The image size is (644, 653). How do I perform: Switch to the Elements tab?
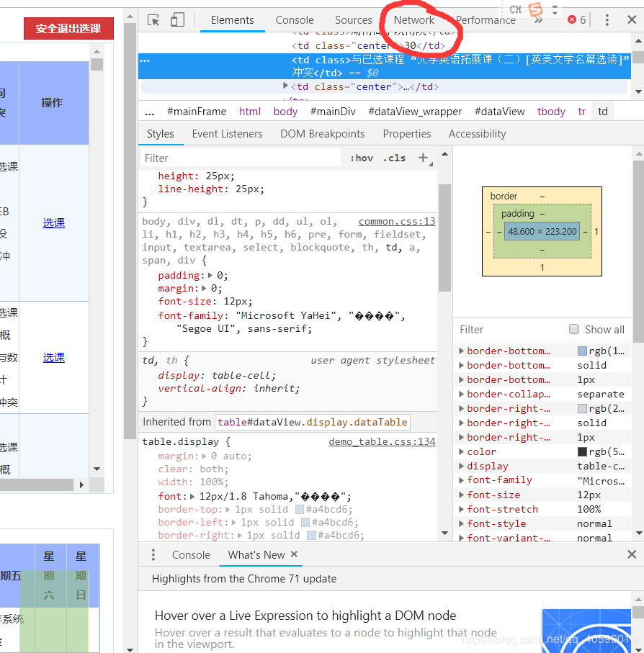pos(232,20)
